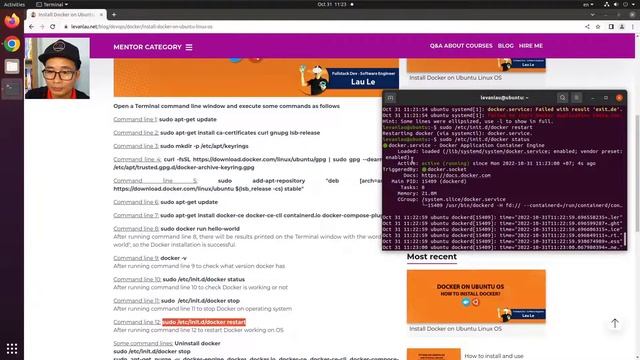Open Firefox from the Ubuntu dock
Viewport: 640px width, 360px height.
[12, 21]
